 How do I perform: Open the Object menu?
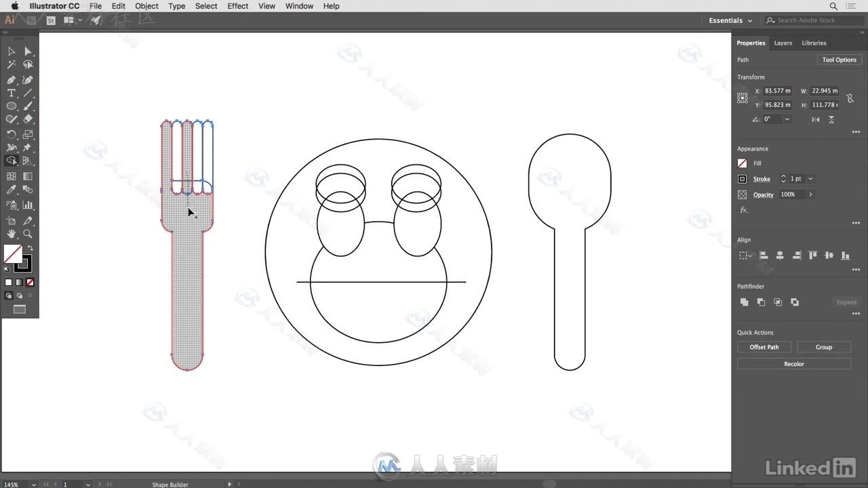point(146,6)
